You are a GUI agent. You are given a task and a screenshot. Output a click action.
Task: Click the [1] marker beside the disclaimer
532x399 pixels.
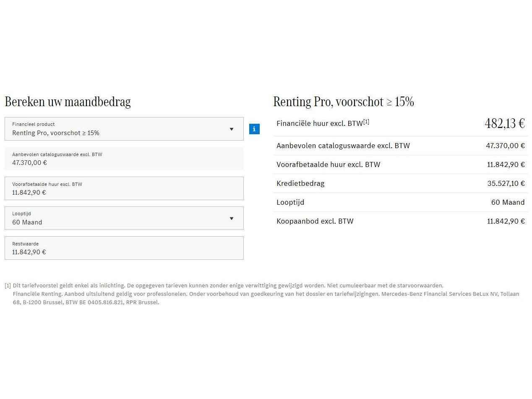(8, 286)
